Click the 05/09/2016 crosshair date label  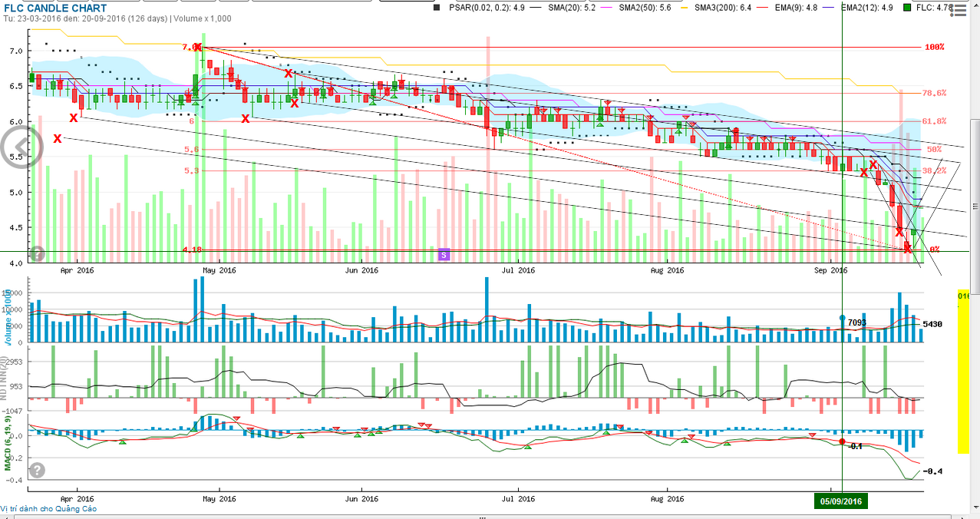click(840, 501)
